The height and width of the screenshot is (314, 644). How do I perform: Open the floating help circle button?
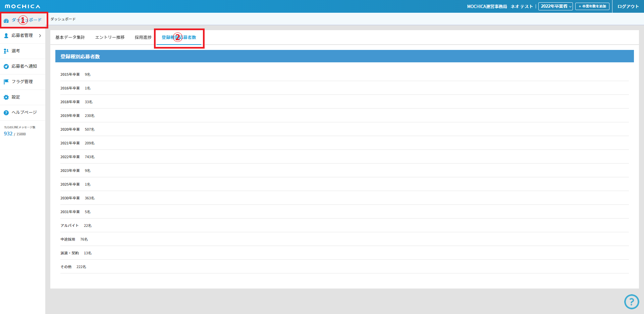(631, 302)
